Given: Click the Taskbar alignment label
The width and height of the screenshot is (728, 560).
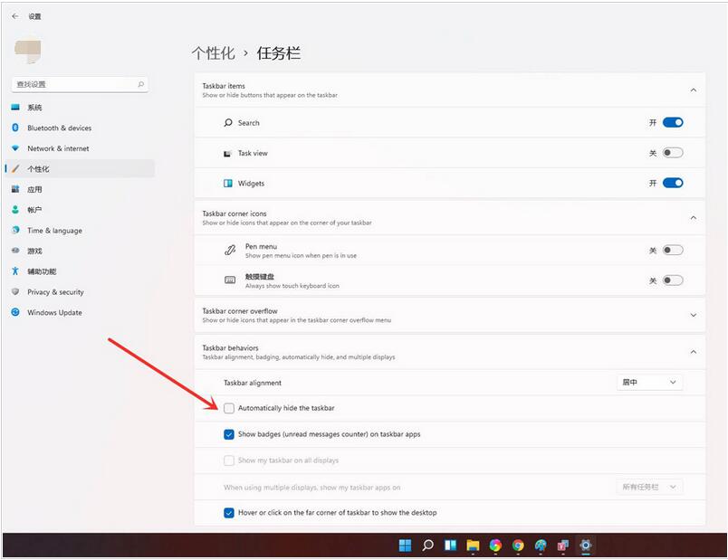Looking at the screenshot, I should (x=253, y=383).
